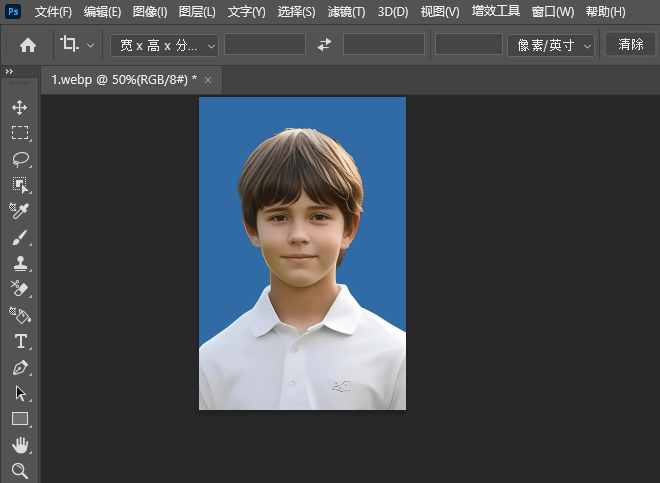Select the Move tool

point(20,107)
